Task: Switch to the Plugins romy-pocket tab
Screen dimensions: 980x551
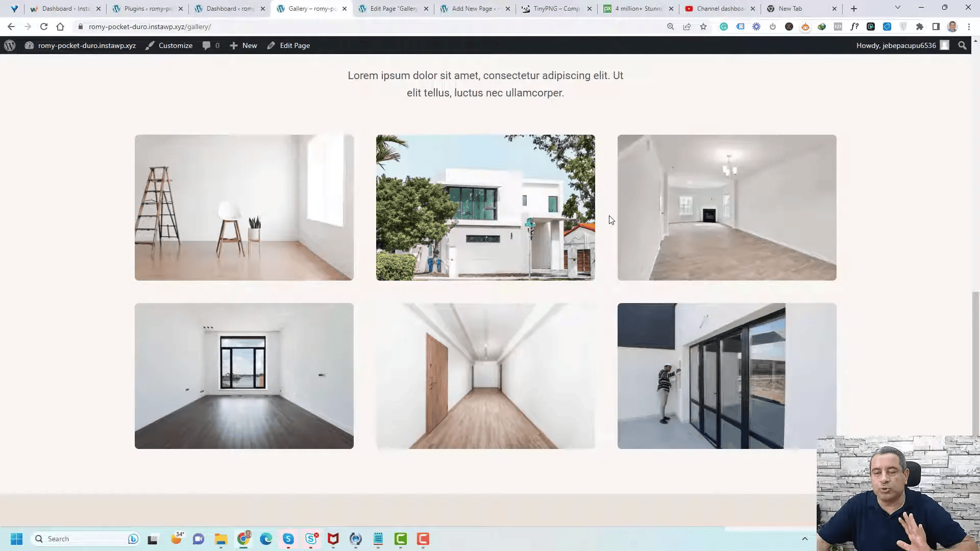Action: pyautogui.click(x=147, y=9)
